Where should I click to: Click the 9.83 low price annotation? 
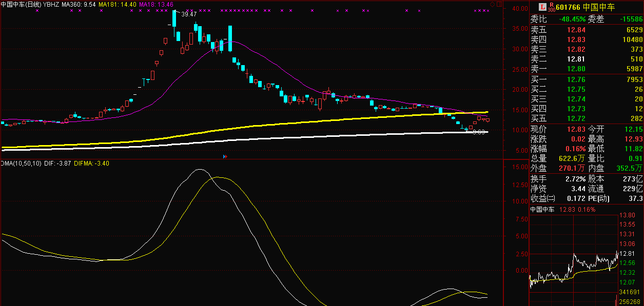pyautogui.click(x=479, y=132)
